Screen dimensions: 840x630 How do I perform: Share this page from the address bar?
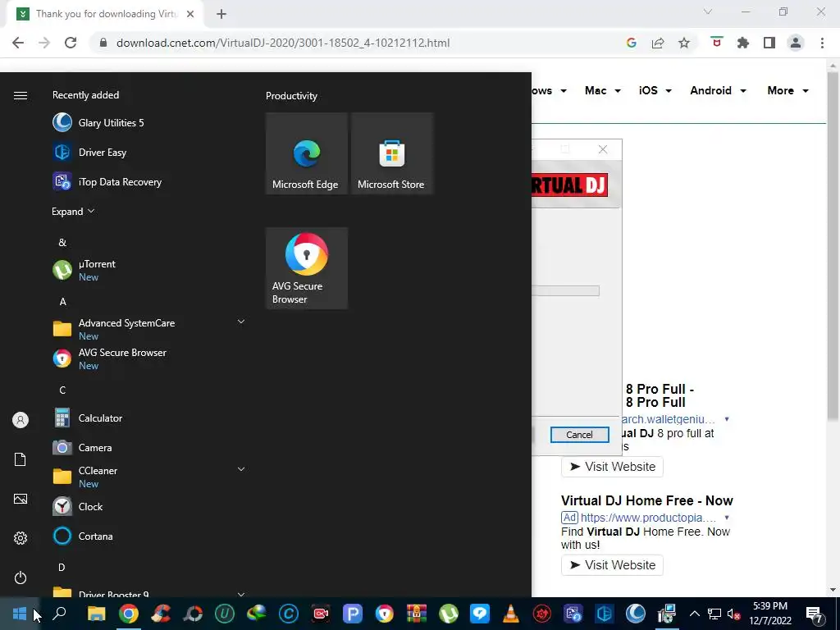tap(658, 43)
